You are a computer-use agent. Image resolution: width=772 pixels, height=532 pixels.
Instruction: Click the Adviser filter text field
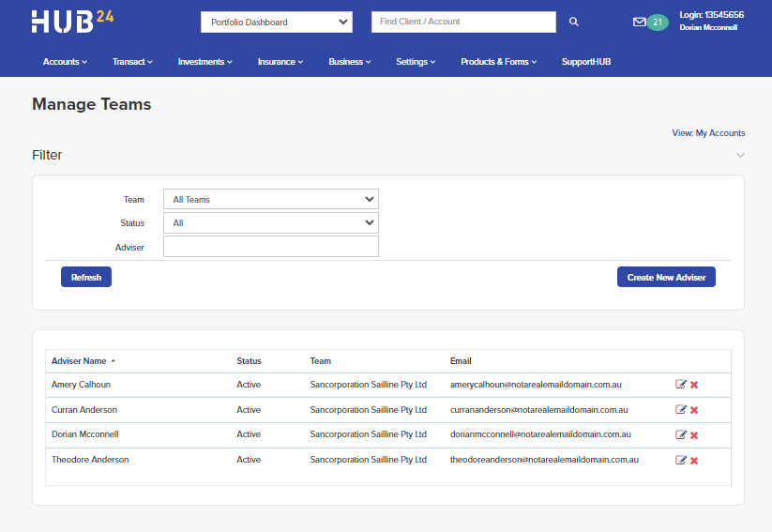pos(270,247)
